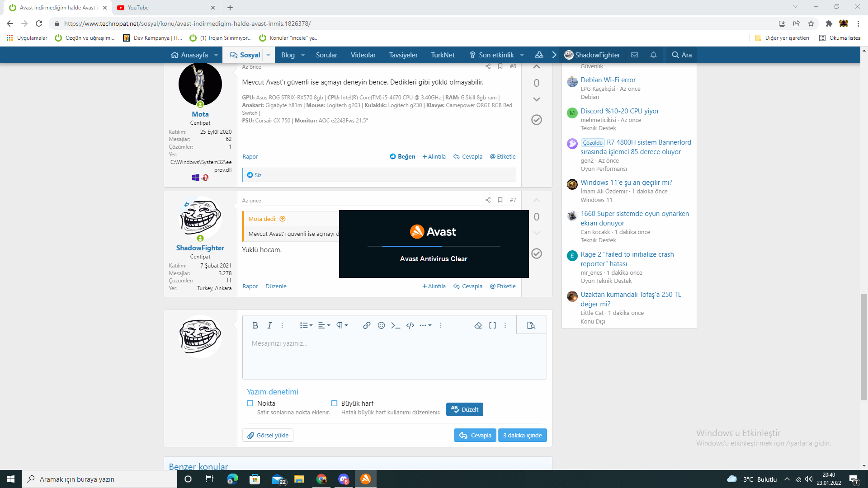
Task: Click the Görsel yükle button
Action: 268,435
